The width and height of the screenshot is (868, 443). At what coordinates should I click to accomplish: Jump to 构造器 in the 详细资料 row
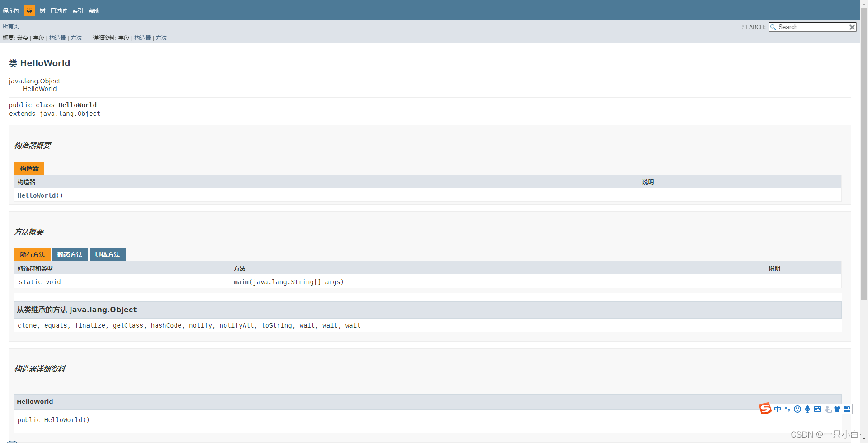click(142, 38)
